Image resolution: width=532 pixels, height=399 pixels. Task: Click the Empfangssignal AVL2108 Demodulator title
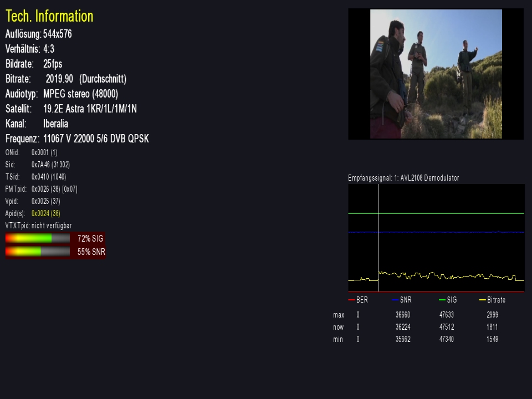[403, 178]
